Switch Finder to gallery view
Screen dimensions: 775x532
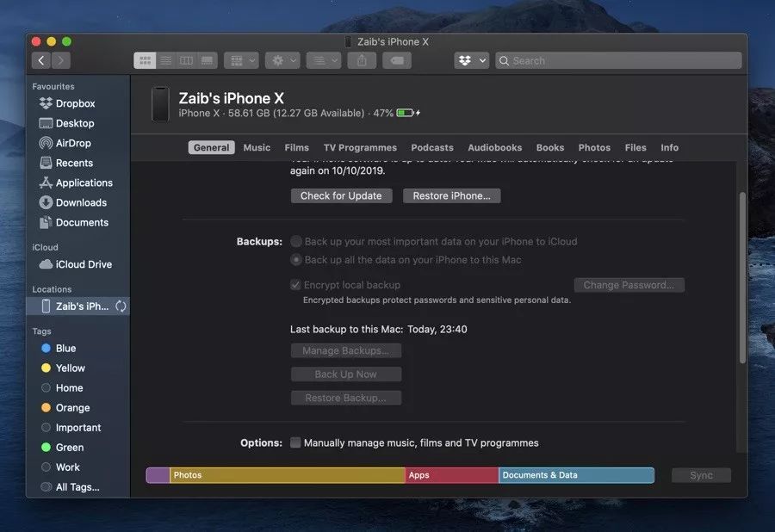click(x=207, y=60)
